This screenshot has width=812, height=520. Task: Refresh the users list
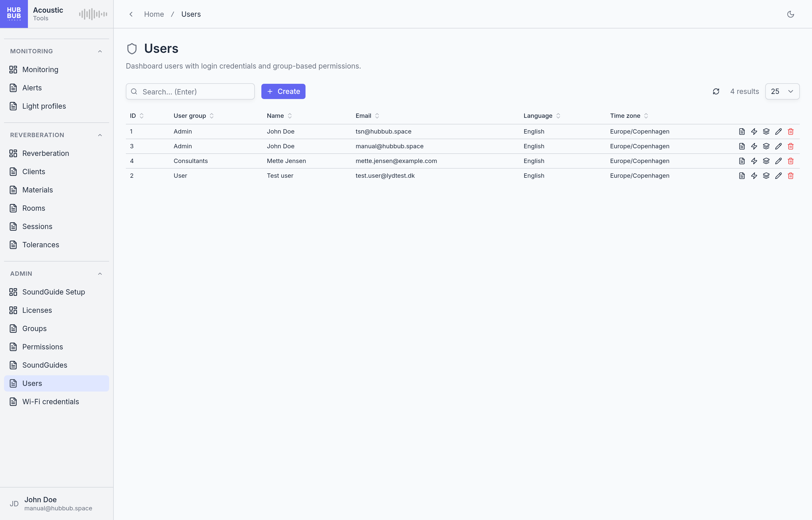point(716,91)
